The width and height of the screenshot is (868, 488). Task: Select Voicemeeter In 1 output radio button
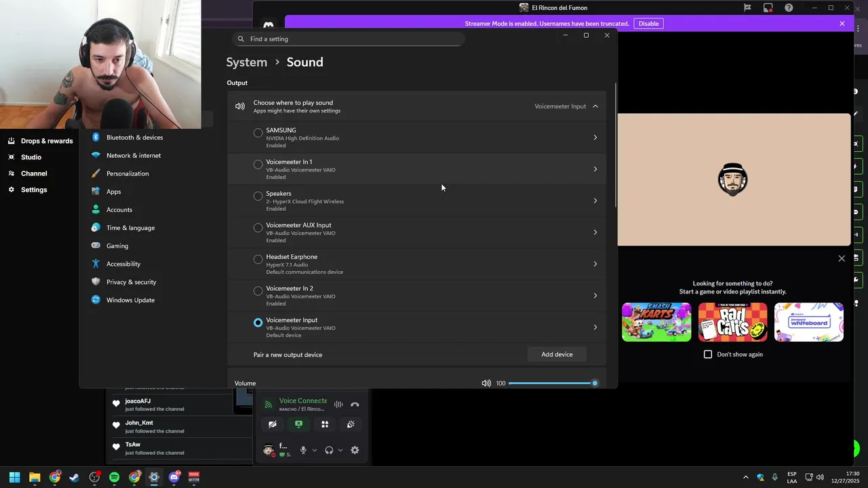[x=258, y=165]
